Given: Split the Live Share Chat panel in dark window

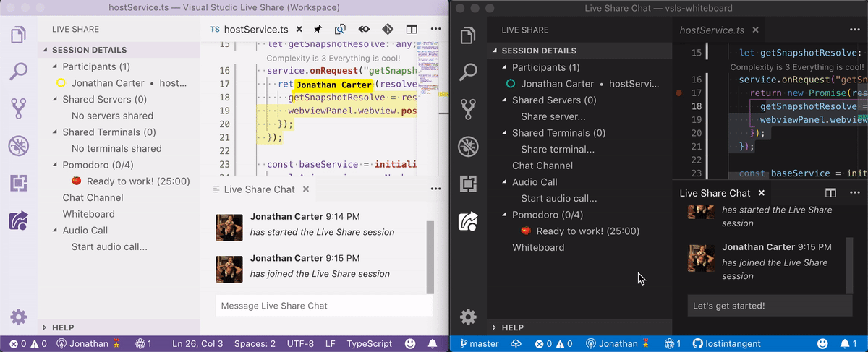Looking at the screenshot, I should [831, 193].
